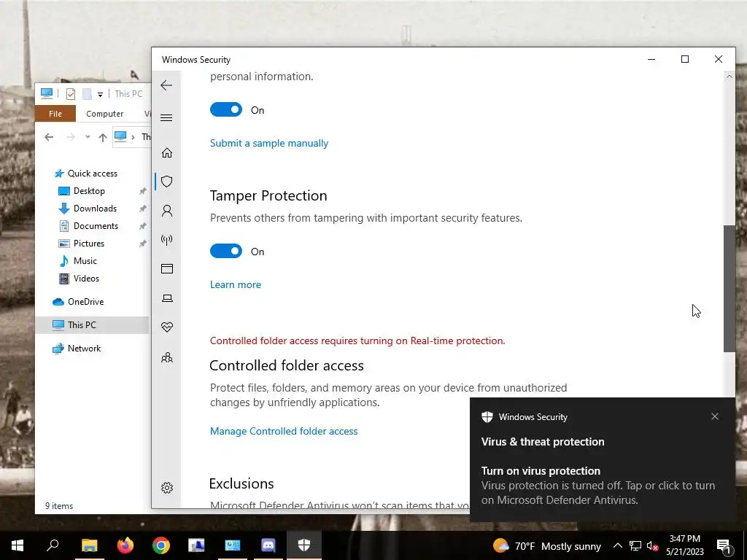Open network status tray icon

coord(635,545)
